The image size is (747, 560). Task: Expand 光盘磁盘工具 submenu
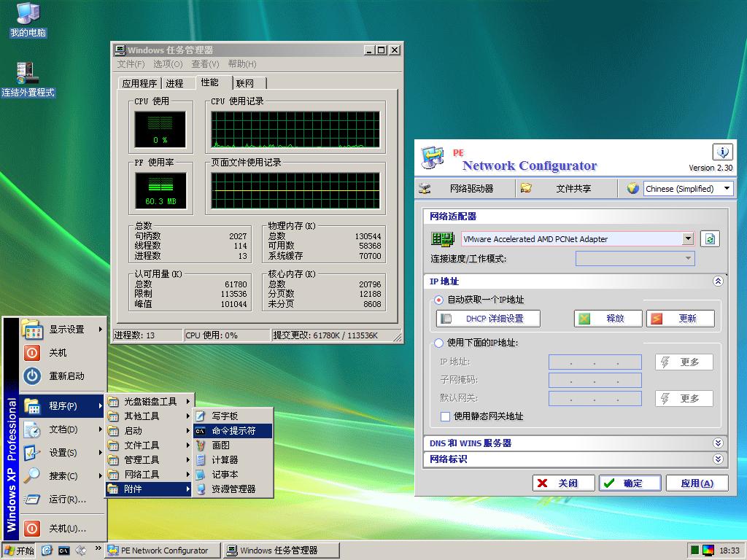[x=149, y=402]
